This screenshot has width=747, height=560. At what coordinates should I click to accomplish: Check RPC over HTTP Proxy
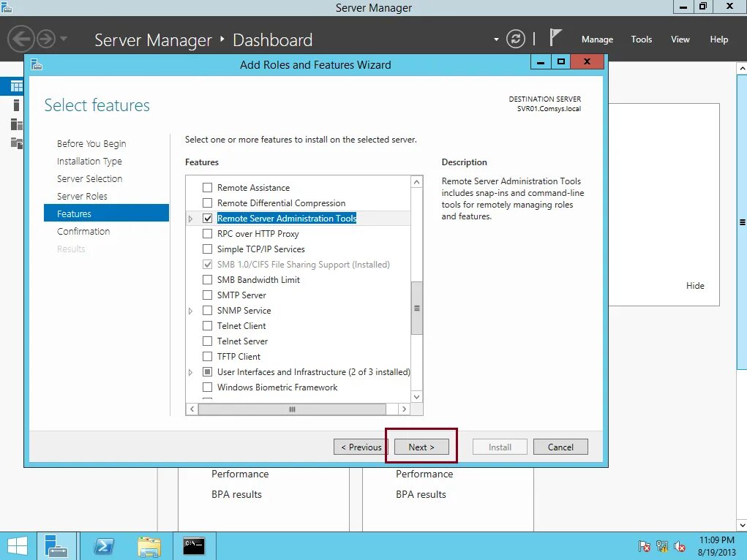207,234
